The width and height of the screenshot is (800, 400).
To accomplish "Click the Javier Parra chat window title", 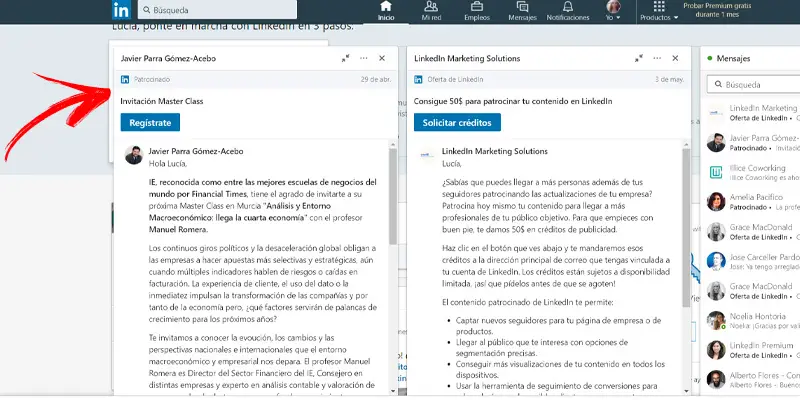I will point(168,59).
